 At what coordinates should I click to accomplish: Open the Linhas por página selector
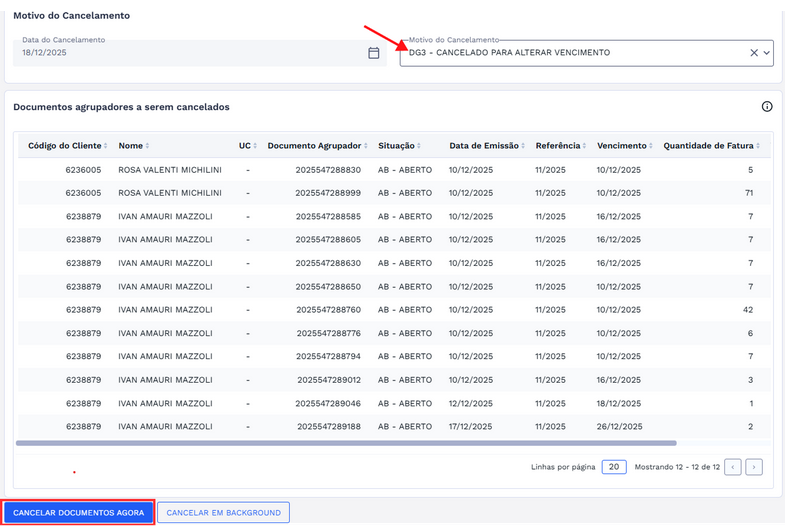pos(614,467)
